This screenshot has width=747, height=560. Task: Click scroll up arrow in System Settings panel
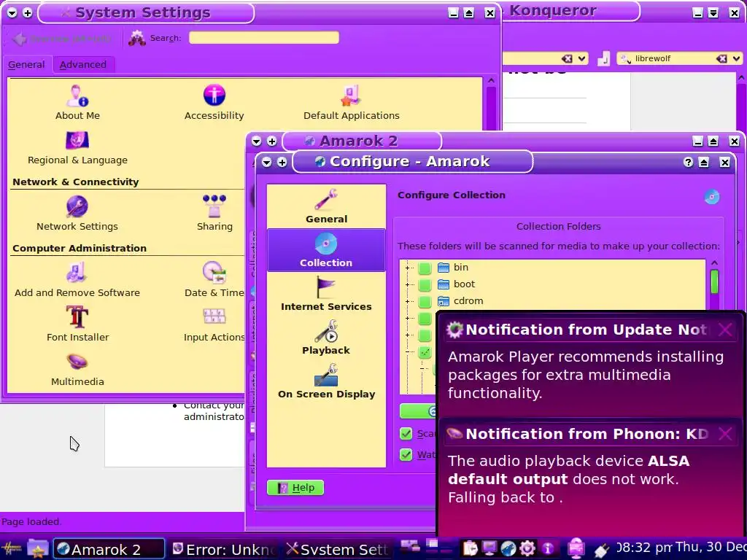point(491,81)
